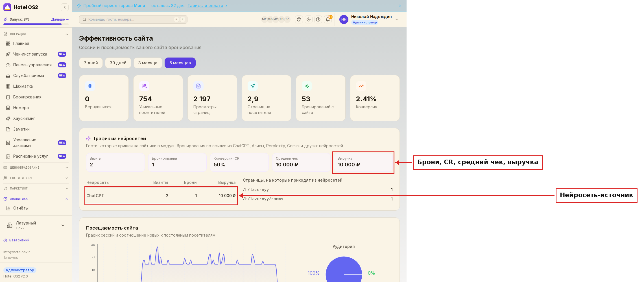644x282 pixels.
Task: Click Дальше in the launch progress
Action: [x=60, y=19]
